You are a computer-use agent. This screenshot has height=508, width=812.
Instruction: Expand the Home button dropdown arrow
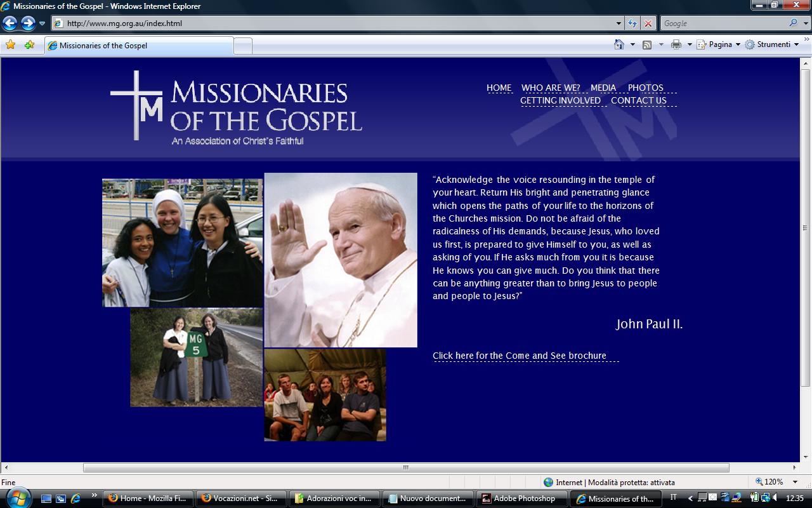632,44
